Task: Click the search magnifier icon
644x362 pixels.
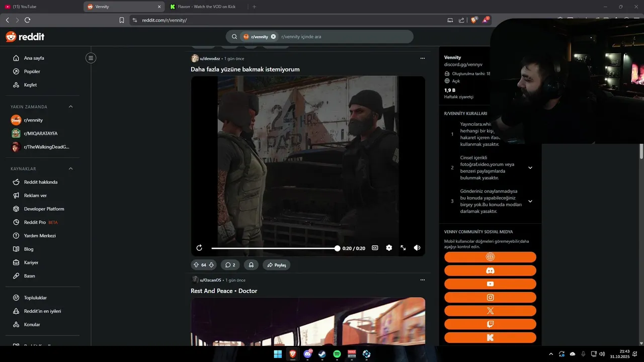Action: click(x=234, y=37)
